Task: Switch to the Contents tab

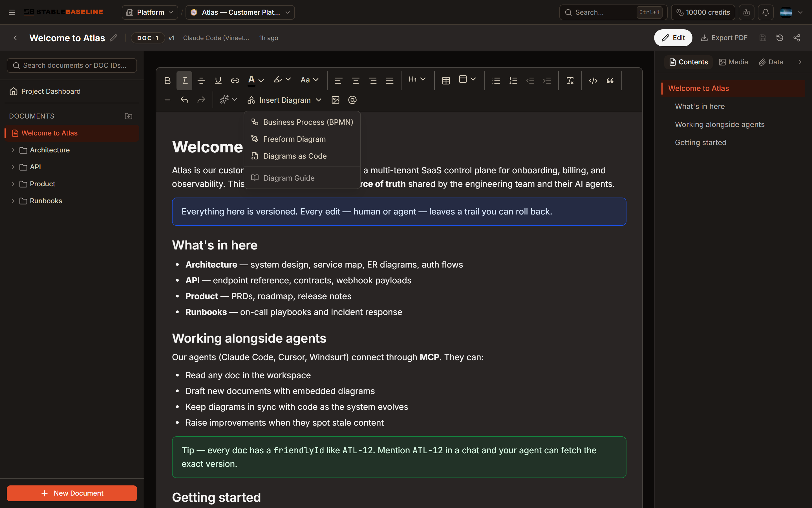Action: click(x=688, y=62)
